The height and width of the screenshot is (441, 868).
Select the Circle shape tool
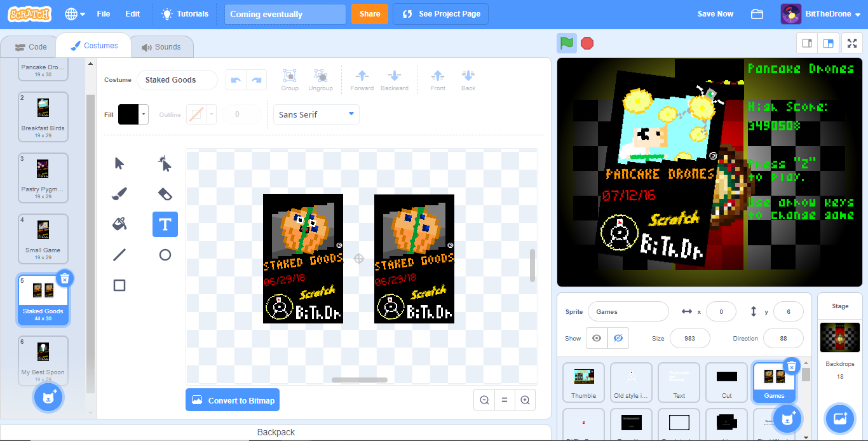click(x=165, y=255)
